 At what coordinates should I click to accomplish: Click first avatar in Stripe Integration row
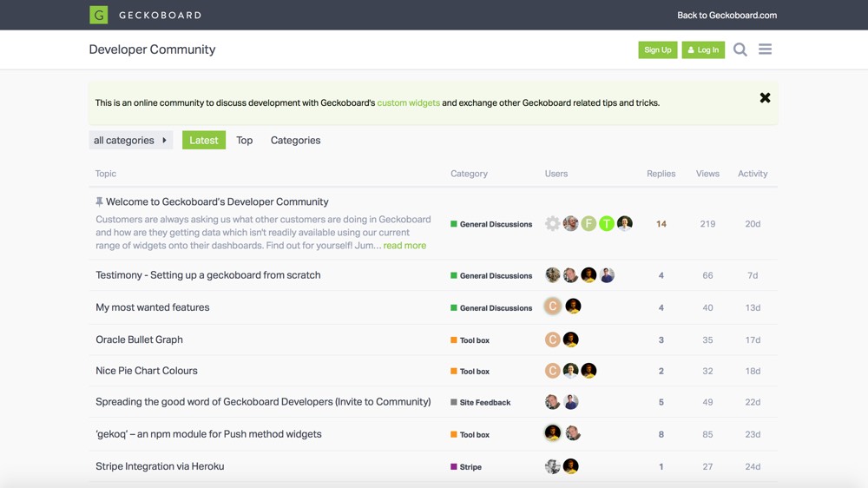(x=552, y=466)
